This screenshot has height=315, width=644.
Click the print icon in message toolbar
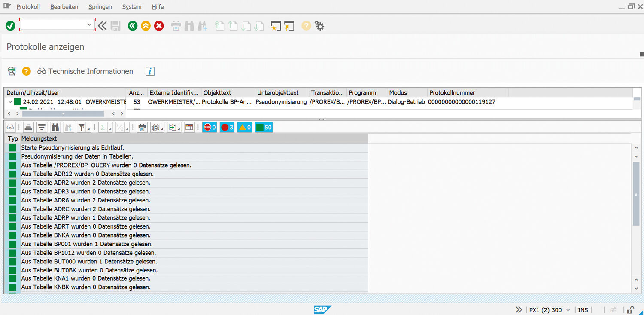(142, 127)
